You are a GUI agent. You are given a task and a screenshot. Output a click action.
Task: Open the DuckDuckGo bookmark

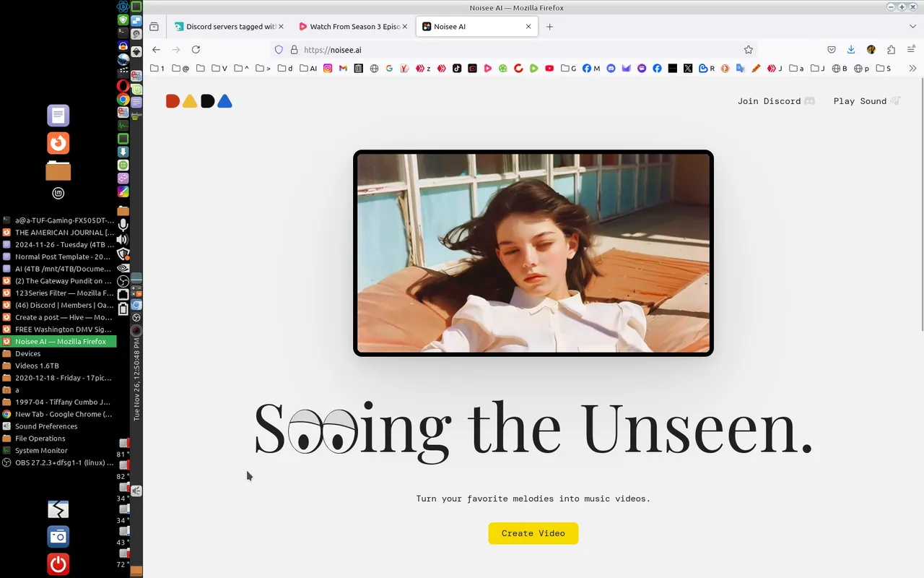coord(725,69)
